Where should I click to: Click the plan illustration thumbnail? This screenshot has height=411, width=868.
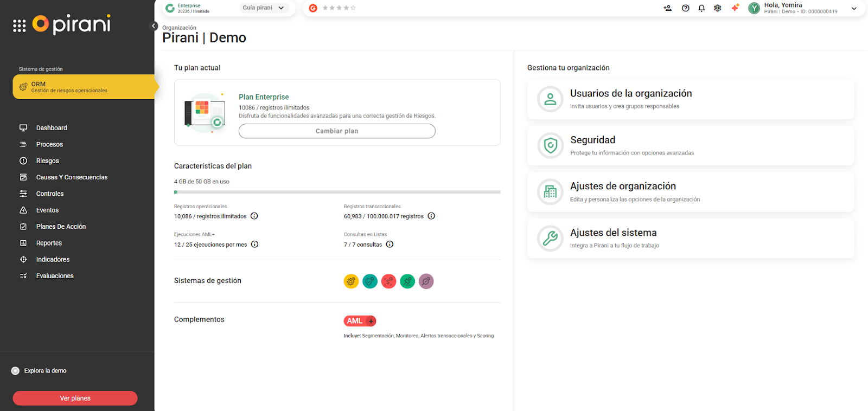tap(205, 113)
